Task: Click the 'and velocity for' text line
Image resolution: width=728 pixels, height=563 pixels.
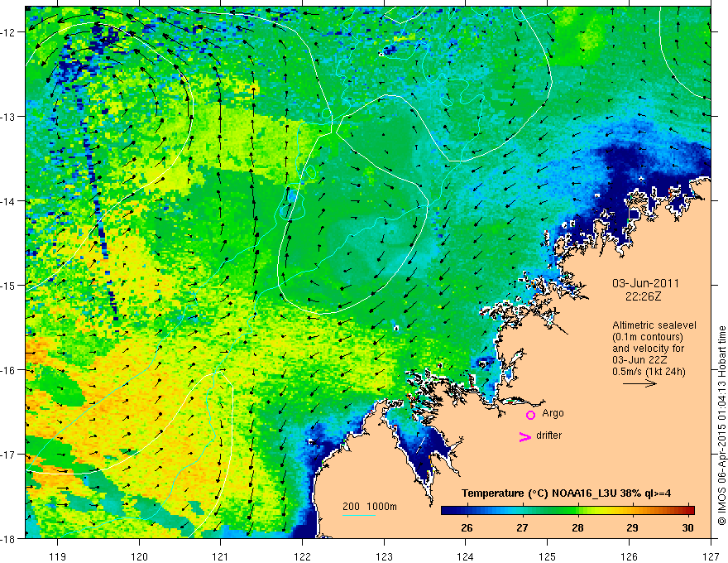Action: [648, 349]
